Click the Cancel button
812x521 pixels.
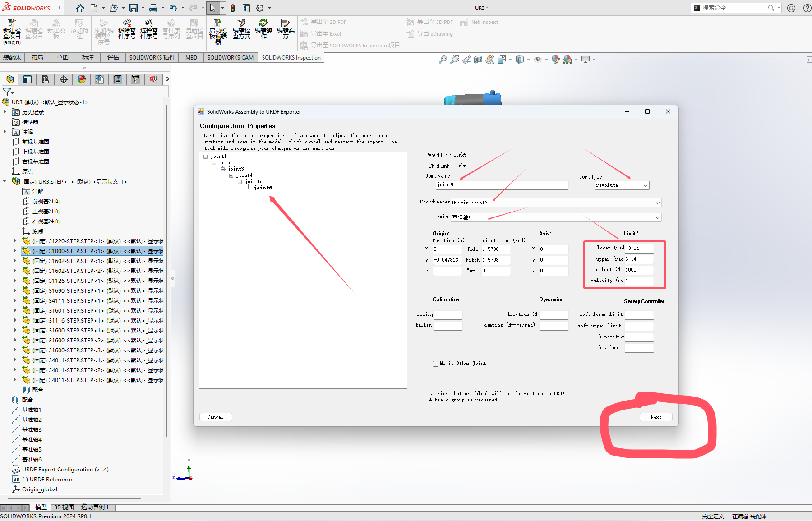click(215, 417)
